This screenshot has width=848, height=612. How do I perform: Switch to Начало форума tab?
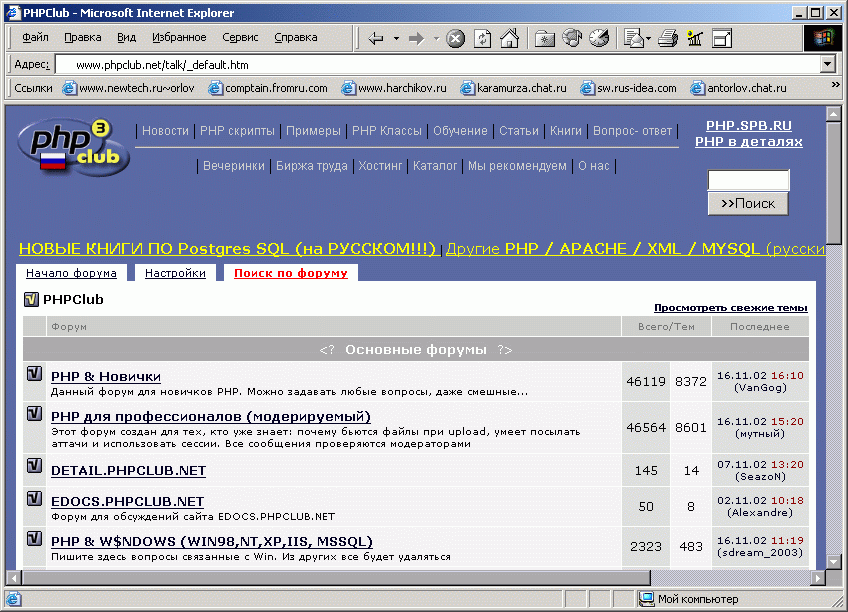coord(71,273)
